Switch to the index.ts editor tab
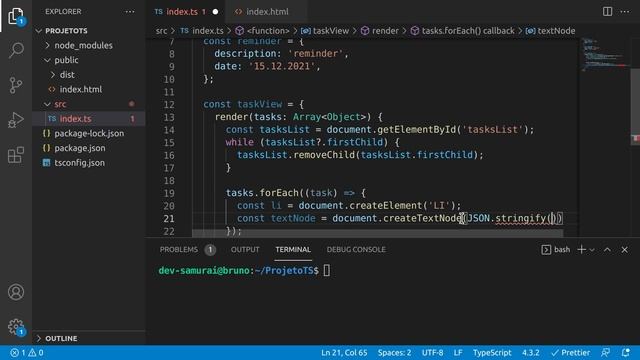 tap(181, 12)
